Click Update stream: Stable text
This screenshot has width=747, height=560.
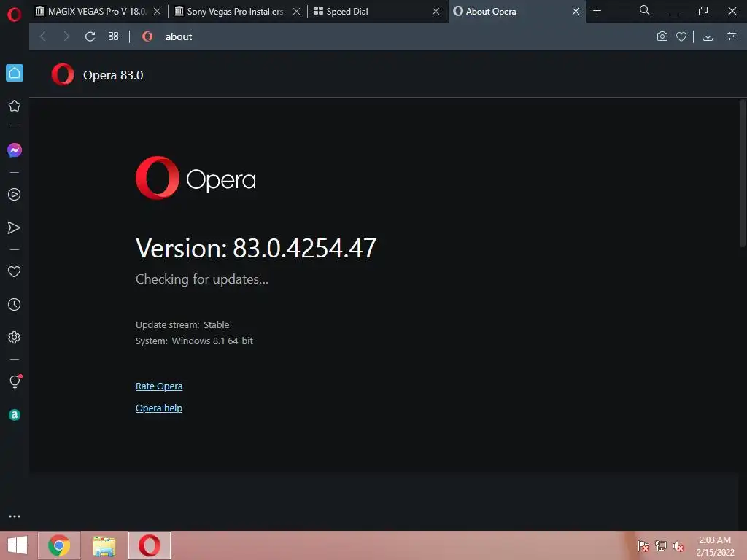point(182,324)
